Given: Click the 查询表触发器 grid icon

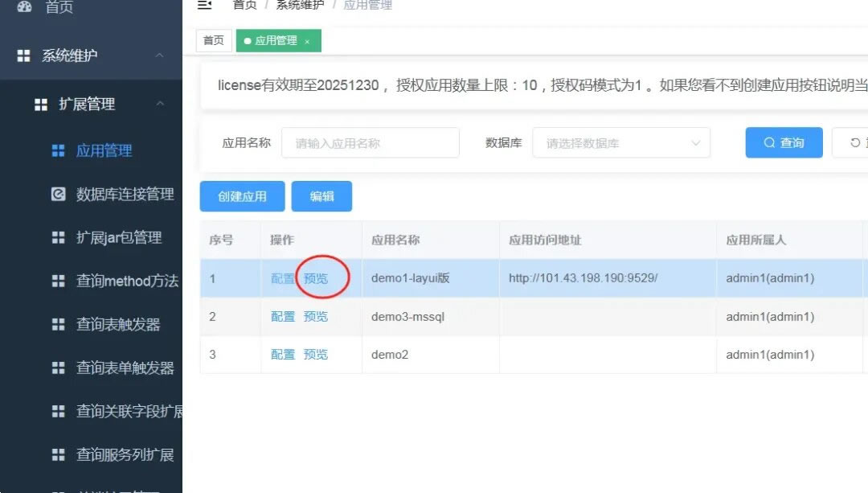Looking at the screenshot, I should (x=58, y=324).
